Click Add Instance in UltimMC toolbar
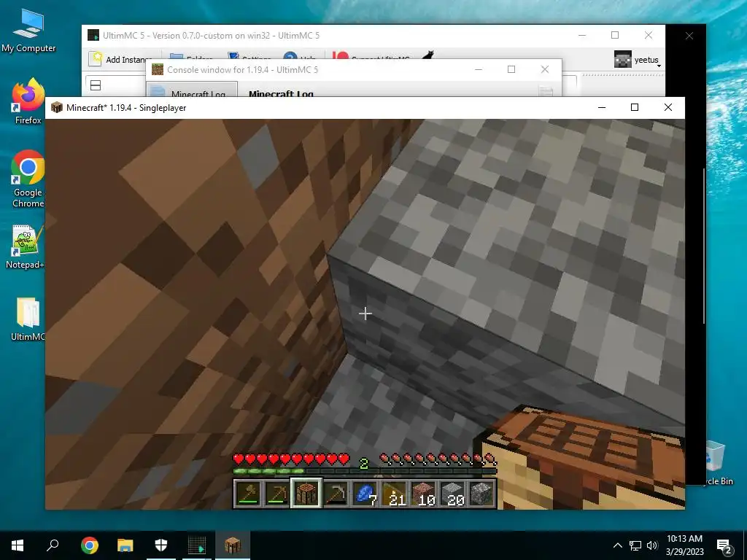 pos(120,59)
